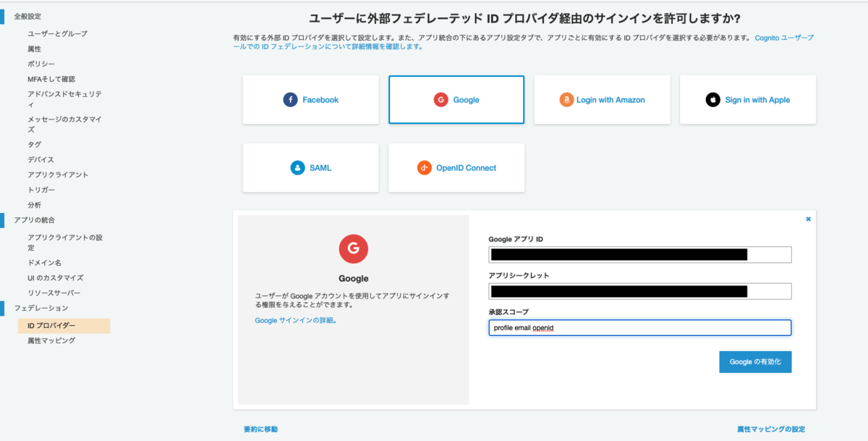Open 属性 in sidebar
The image size is (868, 441).
click(x=34, y=49)
